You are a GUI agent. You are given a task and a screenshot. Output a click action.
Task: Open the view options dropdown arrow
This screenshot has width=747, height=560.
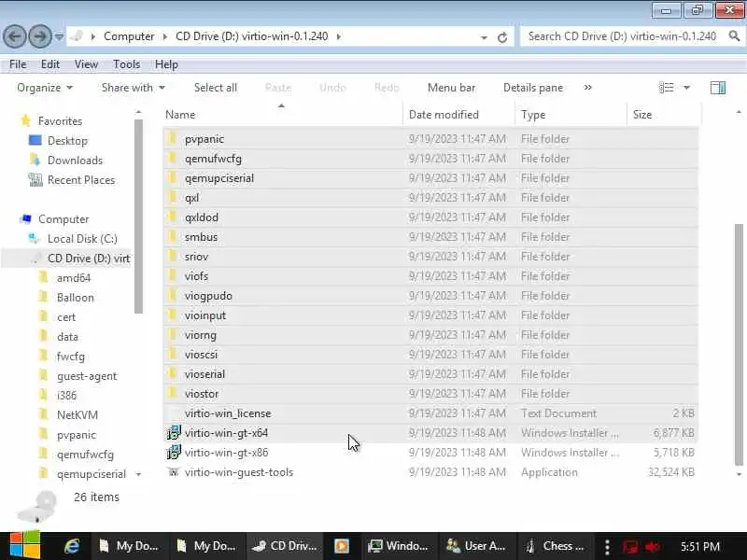[x=686, y=88]
